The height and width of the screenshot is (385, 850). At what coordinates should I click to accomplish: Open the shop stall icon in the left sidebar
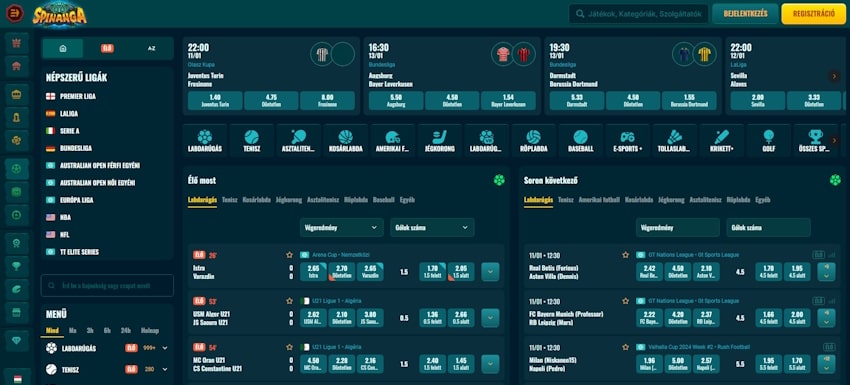[16, 313]
